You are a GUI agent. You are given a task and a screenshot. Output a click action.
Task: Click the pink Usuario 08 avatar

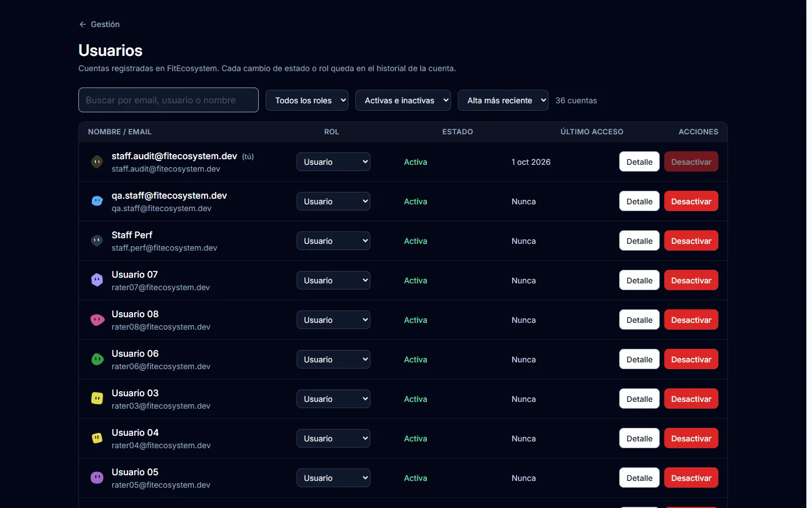coord(97,320)
